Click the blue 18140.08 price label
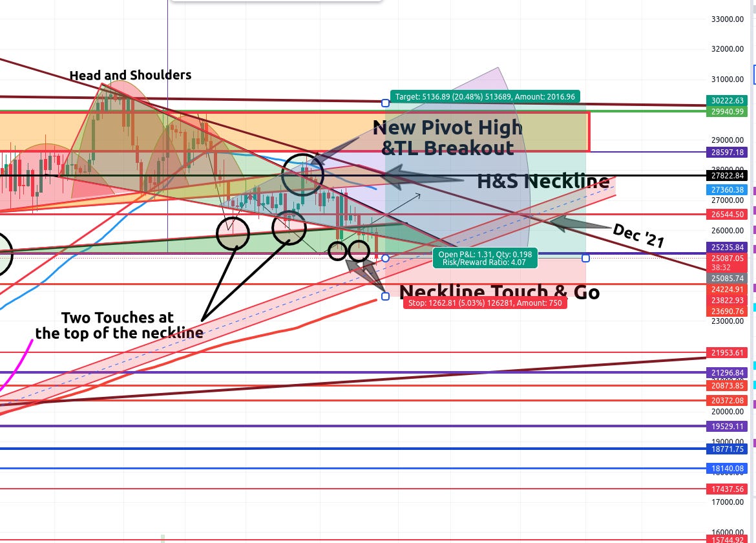This screenshot has width=756, height=543. (x=728, y=468)
